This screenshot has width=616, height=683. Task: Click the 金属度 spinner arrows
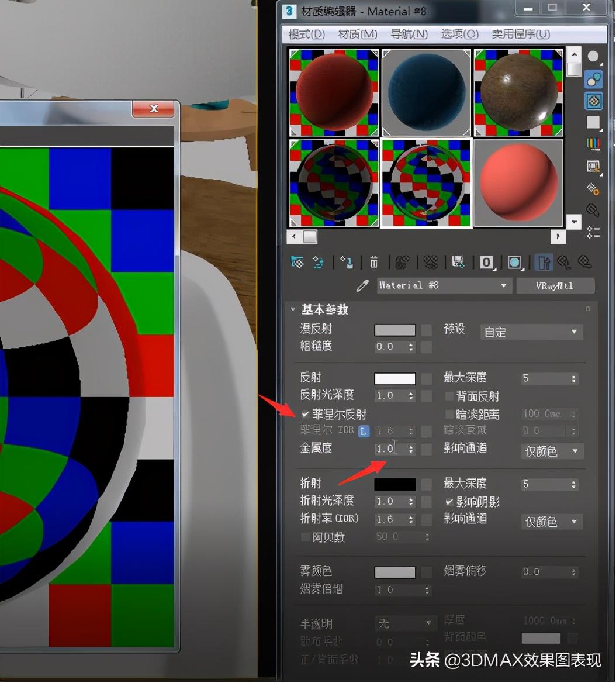tap(411, 449)
